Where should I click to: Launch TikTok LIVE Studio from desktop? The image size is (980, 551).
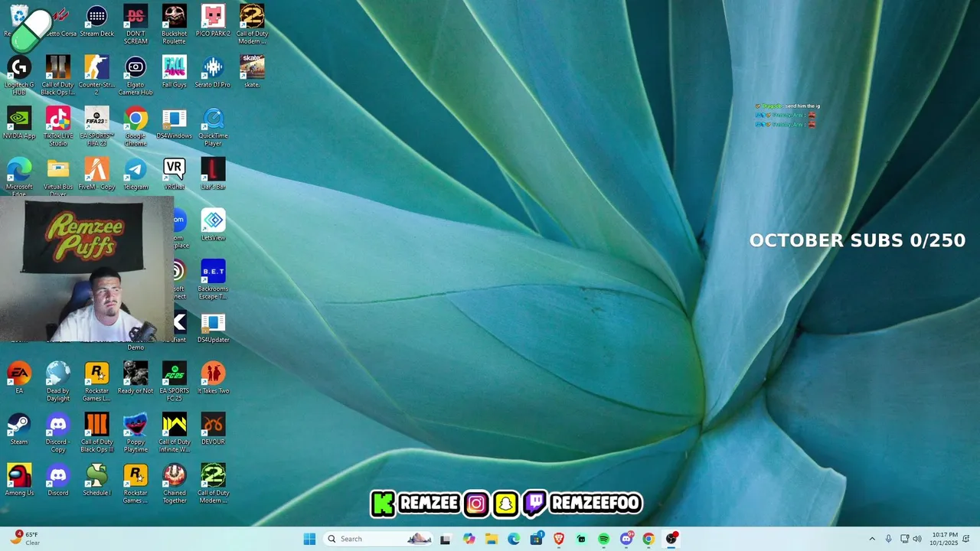pos(58,127)
